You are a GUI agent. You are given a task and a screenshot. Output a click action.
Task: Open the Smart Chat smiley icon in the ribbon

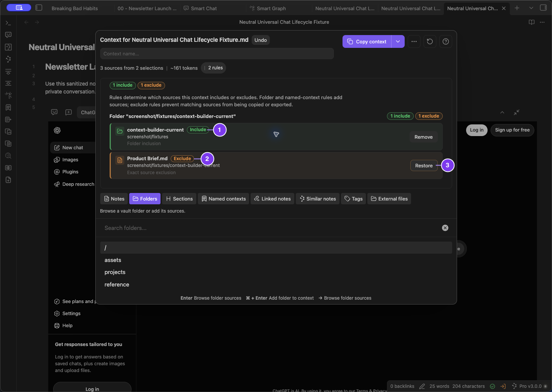pos(8,35)
